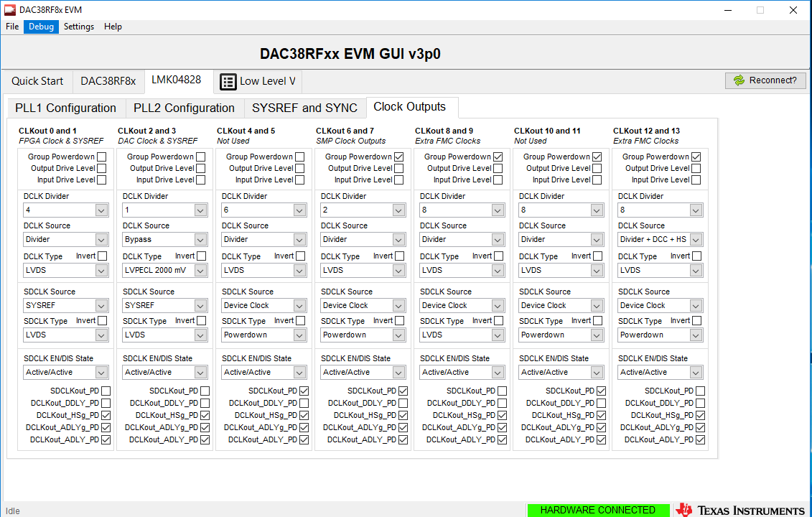Click the SMP Clock Outputs label
This screenshot has width=812, height=517.
pyautogui.click(x=350, y=141)
